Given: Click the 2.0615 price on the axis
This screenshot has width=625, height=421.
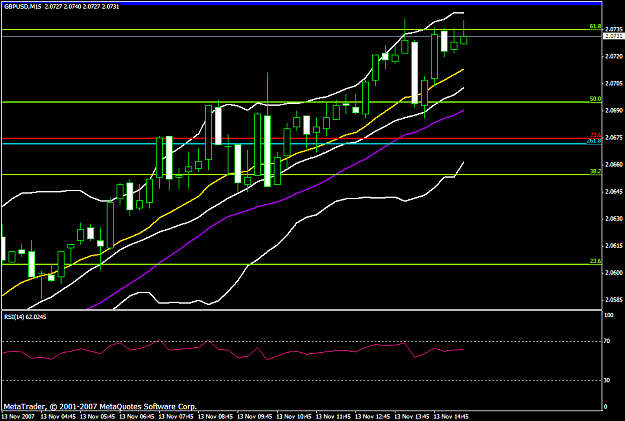Looking at the screenshot, I should click(614, 246).
